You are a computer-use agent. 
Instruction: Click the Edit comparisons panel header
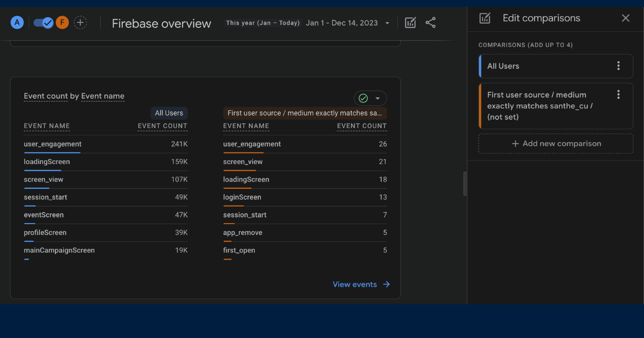pos(541,18)
